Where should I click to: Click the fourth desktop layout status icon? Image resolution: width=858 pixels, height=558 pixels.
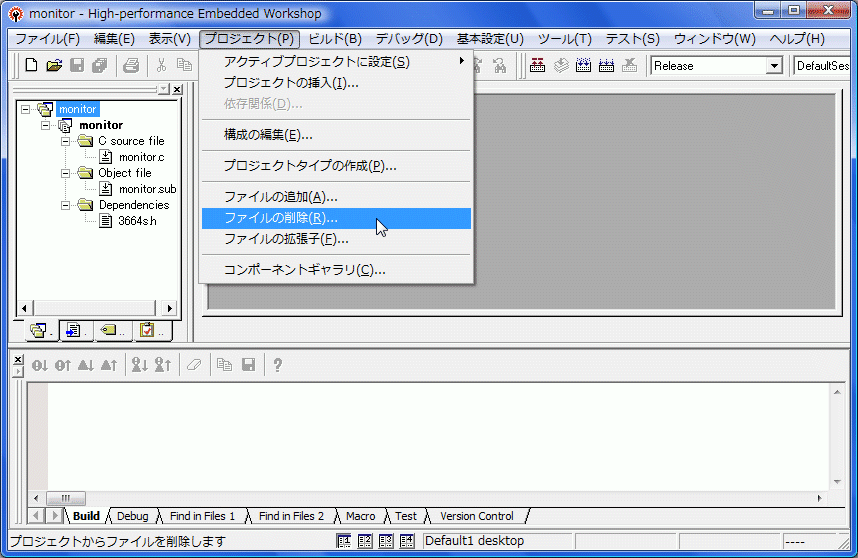[407, 541]
